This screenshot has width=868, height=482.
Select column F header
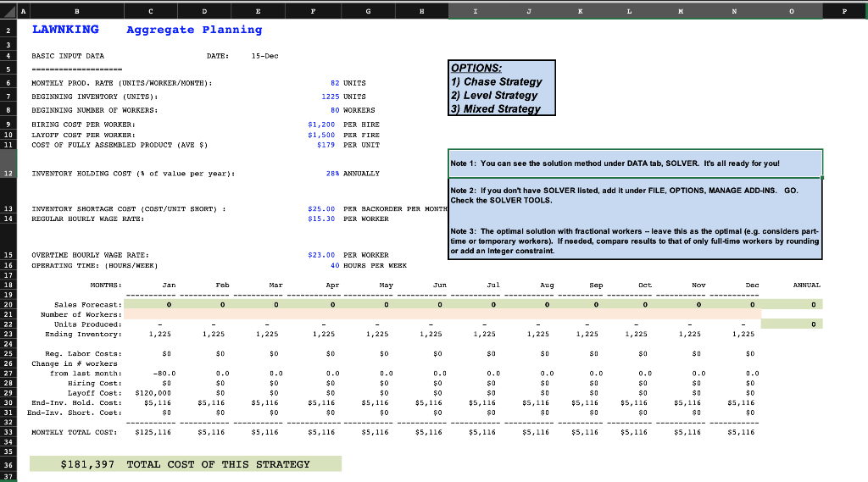click(314, 11)
